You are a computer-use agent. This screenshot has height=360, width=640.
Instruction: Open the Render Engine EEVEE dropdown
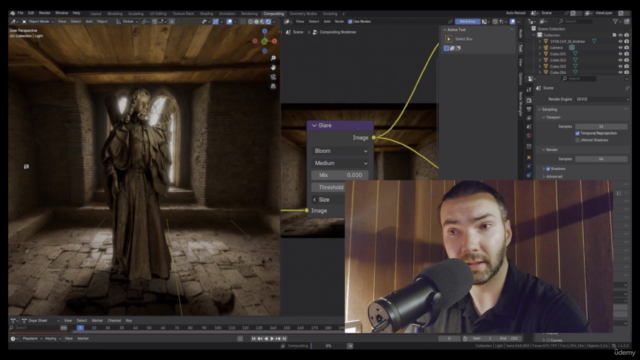[602, 99]
